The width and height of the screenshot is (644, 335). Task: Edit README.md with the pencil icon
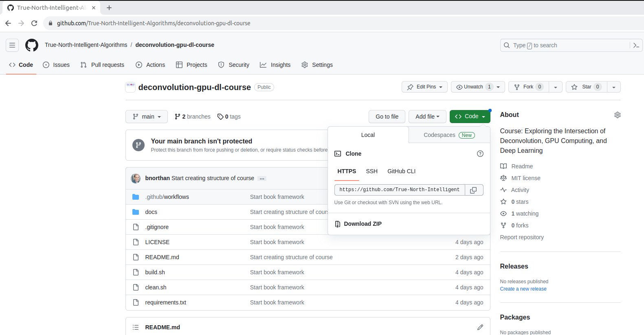pyautogui.click(x=480, y=327)
